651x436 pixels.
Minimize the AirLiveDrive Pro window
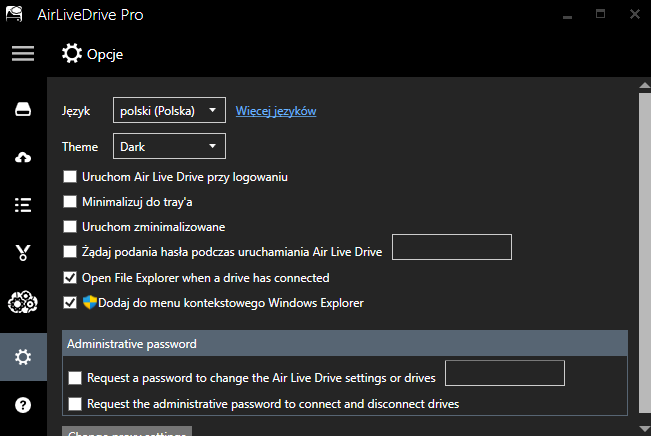pos(568,15)
